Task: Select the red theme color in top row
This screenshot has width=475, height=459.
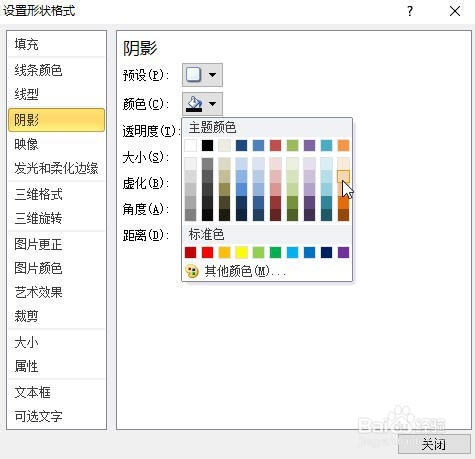Action: pyautogui.click(x=275, y=146)
